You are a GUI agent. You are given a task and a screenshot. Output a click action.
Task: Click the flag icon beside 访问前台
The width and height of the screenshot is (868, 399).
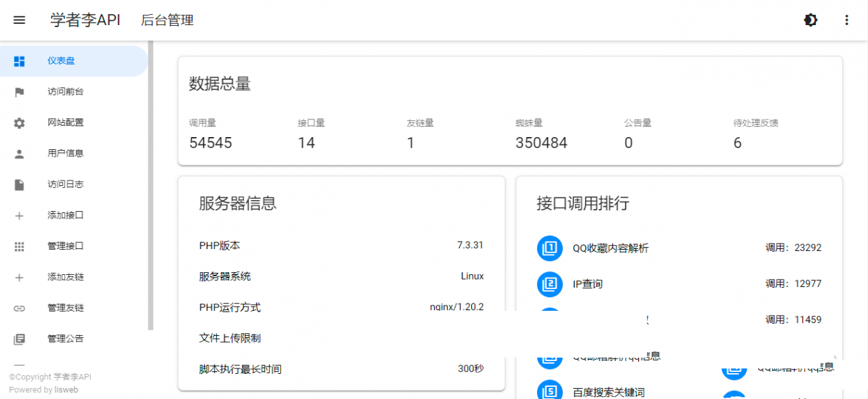click(x=19, y=92)
